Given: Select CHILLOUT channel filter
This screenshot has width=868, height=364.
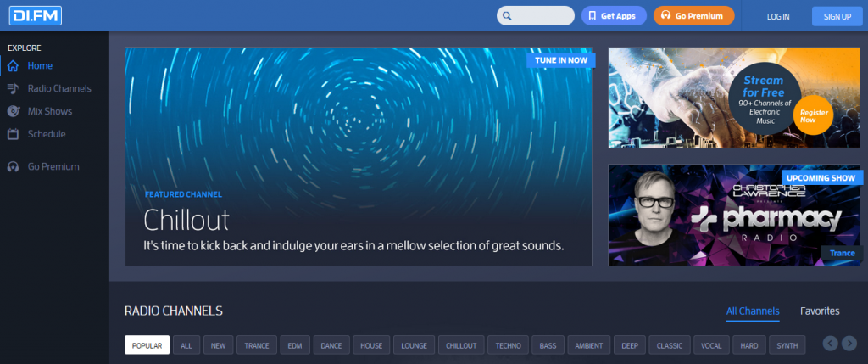Looking at the screenshot, I should pyautogui.click(x=461, y=345).
